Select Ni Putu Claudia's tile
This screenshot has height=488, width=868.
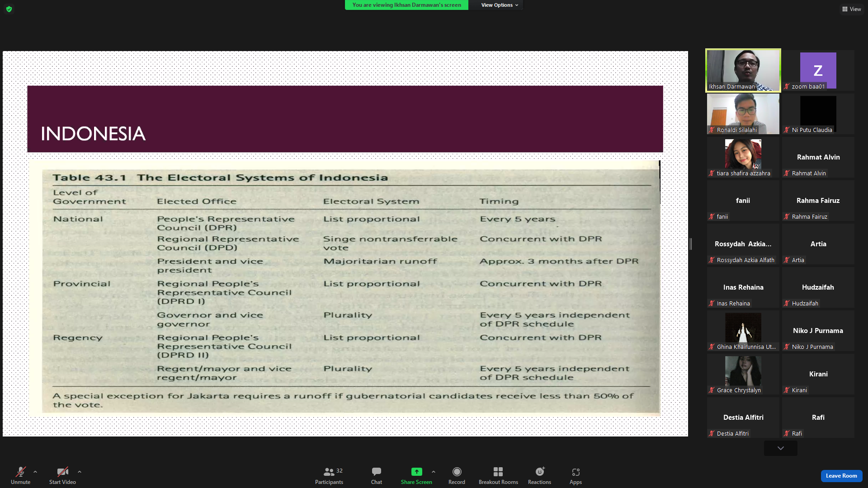coord(818,114)
